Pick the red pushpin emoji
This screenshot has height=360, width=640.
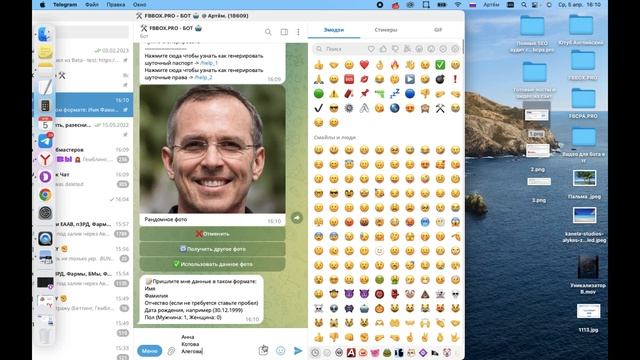364,93
